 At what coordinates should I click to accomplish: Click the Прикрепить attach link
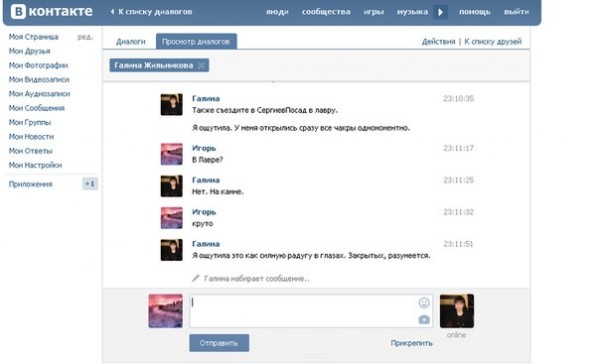[x=411, y=343]
